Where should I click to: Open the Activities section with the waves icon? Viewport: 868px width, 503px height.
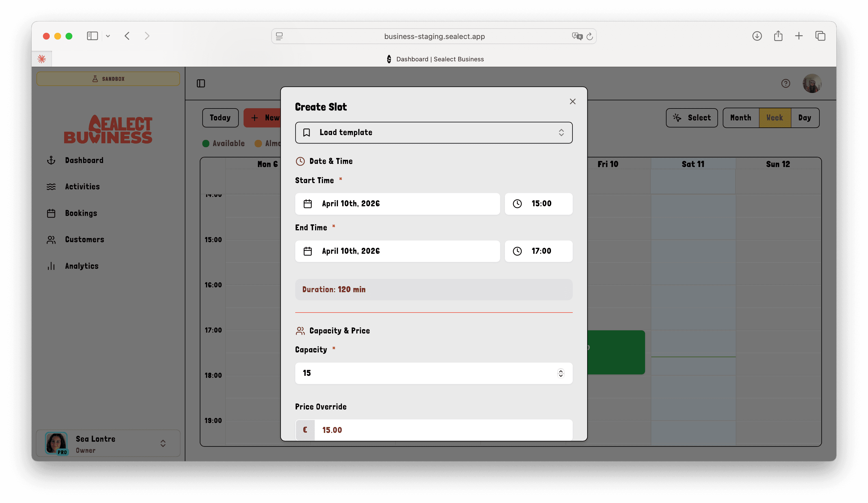pyautogui.click(x=51, y=187)
